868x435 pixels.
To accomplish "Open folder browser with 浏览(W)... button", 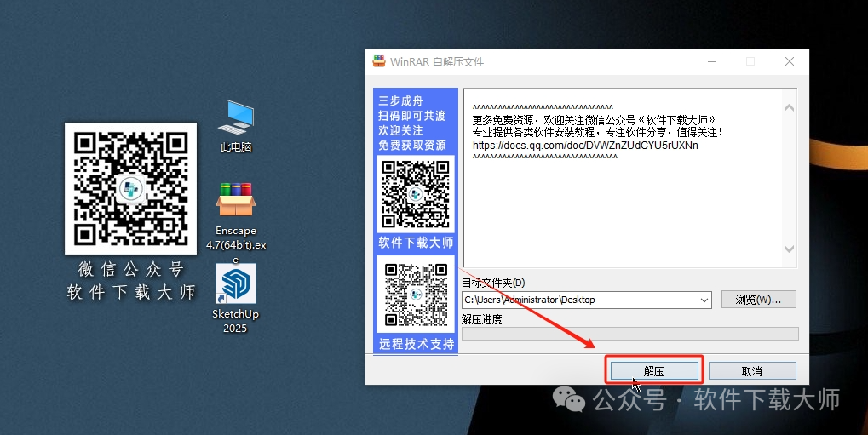I will point(758,300).
